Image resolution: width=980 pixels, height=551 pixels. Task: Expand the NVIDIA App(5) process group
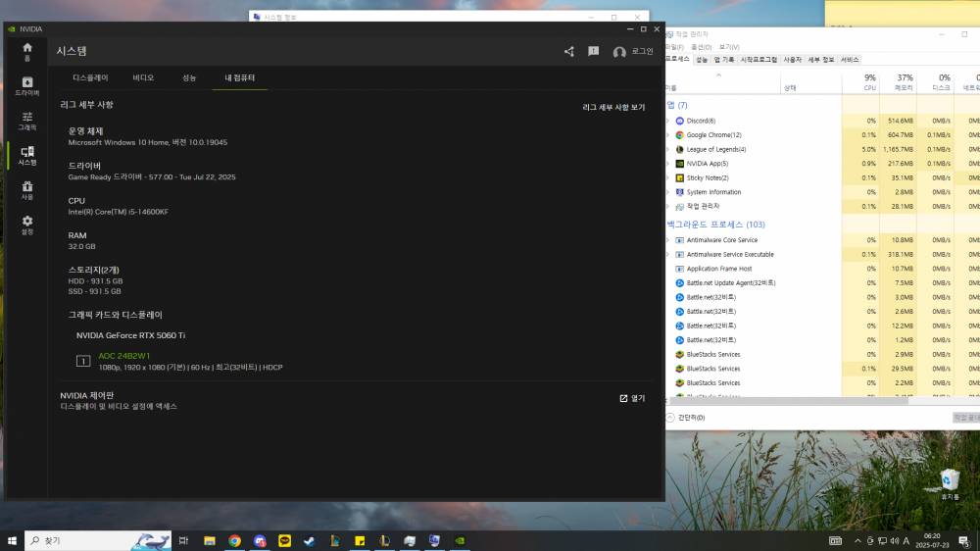[x=668, y=164]
